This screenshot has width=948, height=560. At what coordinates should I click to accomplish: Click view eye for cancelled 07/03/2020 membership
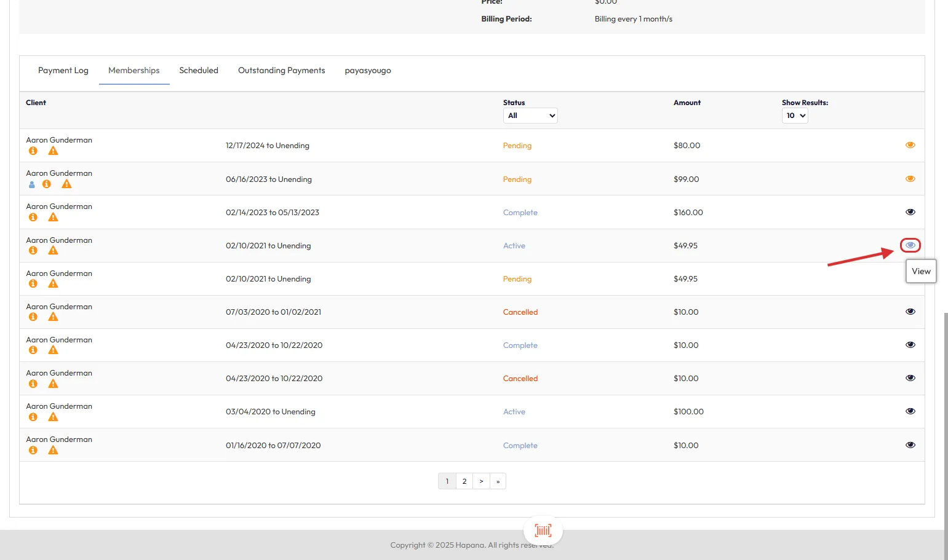910,312
